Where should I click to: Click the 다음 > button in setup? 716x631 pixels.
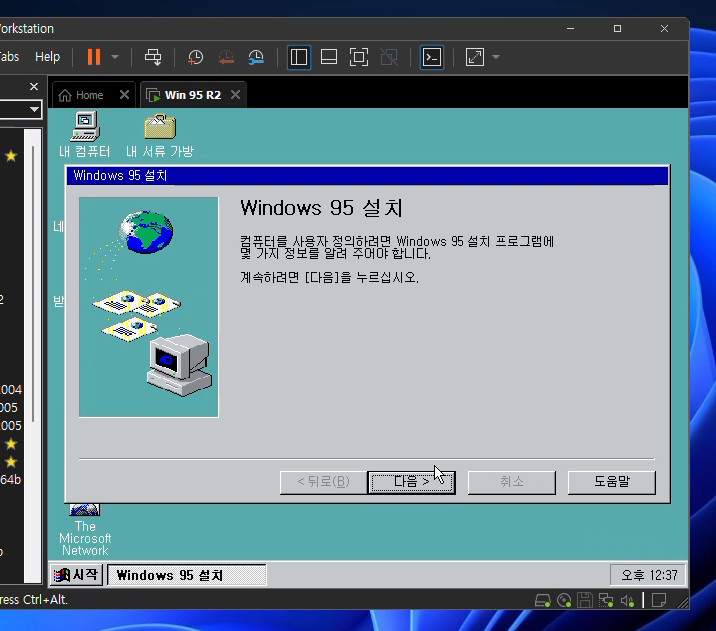411,482
